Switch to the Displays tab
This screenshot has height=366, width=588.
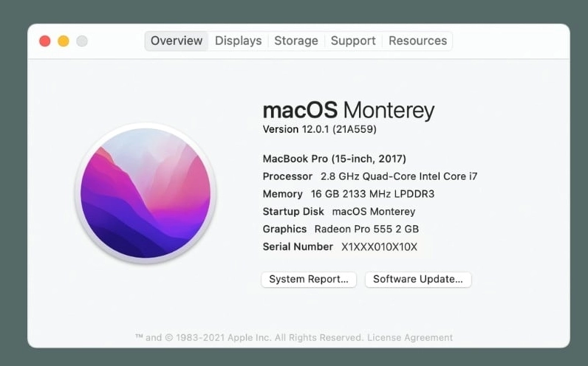pos(238,41)
